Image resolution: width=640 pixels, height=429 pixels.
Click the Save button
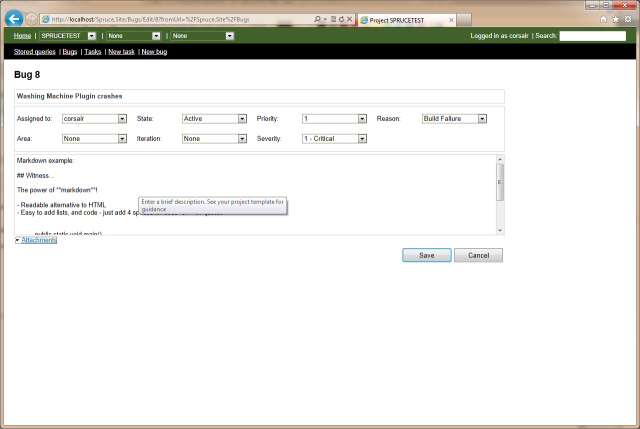click(x=427, y=255)
